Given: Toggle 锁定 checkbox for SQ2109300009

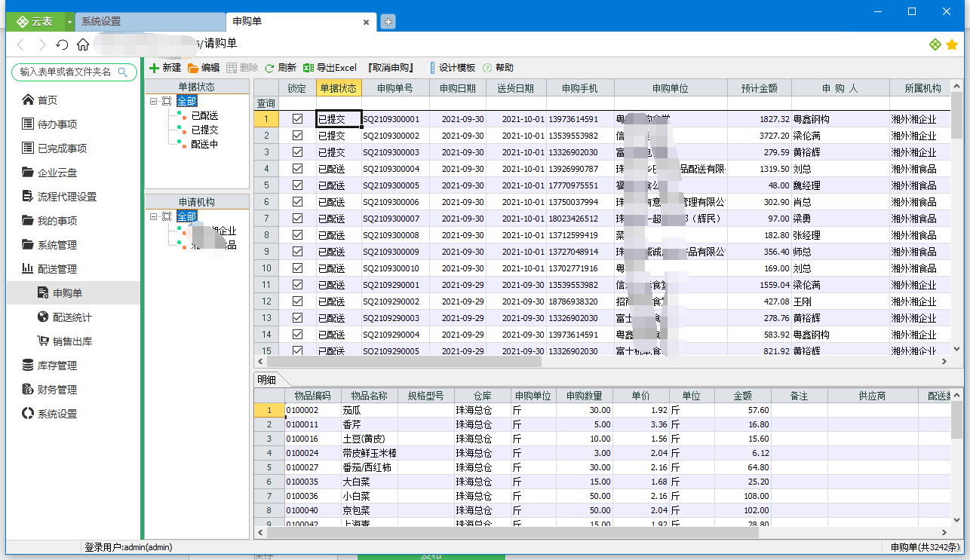Looking at the screenshot, I should (x=297, y=252).
